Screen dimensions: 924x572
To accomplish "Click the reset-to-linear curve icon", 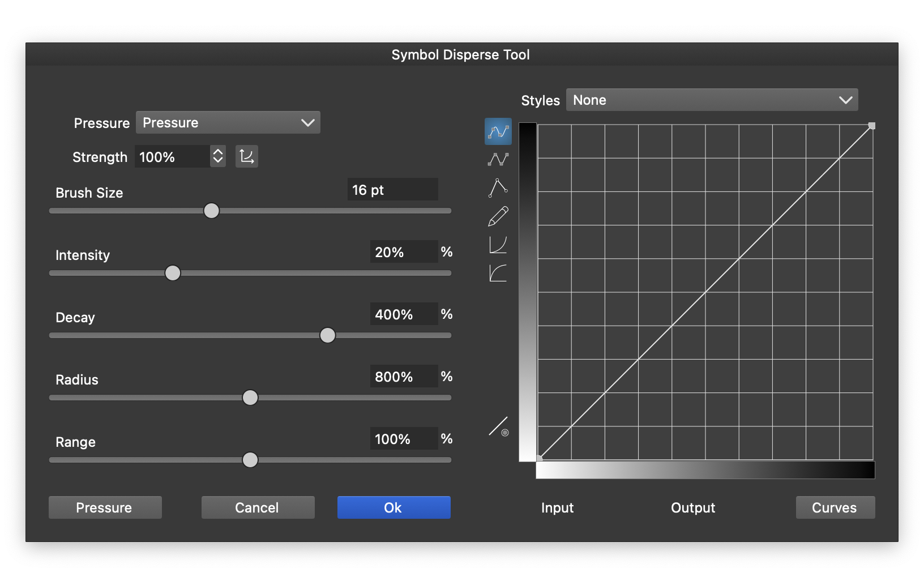I will click(499, 426).
